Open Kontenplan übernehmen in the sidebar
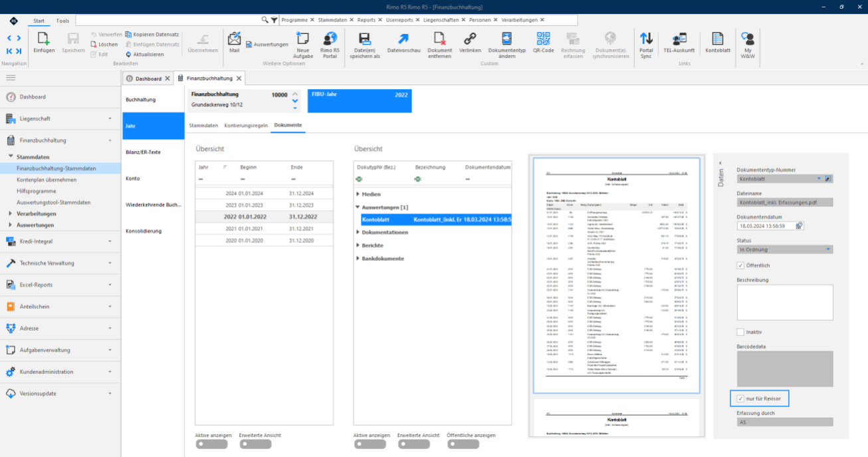868x457 pixels. pos(47,180)
